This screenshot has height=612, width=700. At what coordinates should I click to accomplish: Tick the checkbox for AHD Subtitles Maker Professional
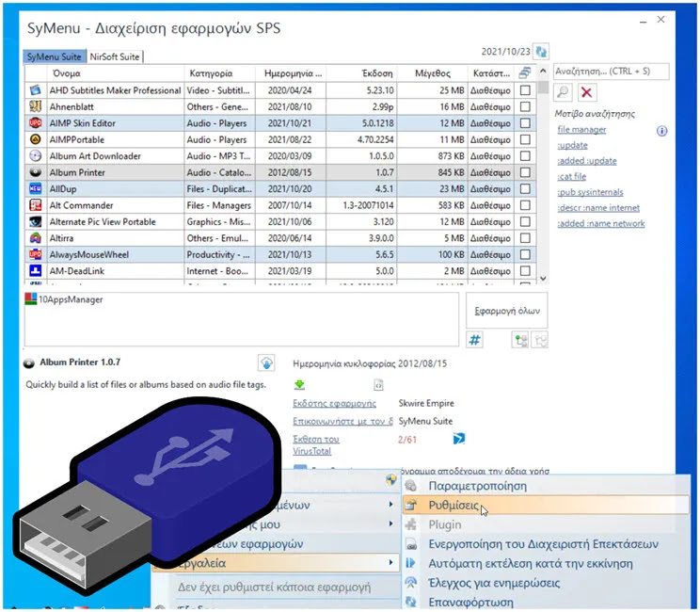525,90
